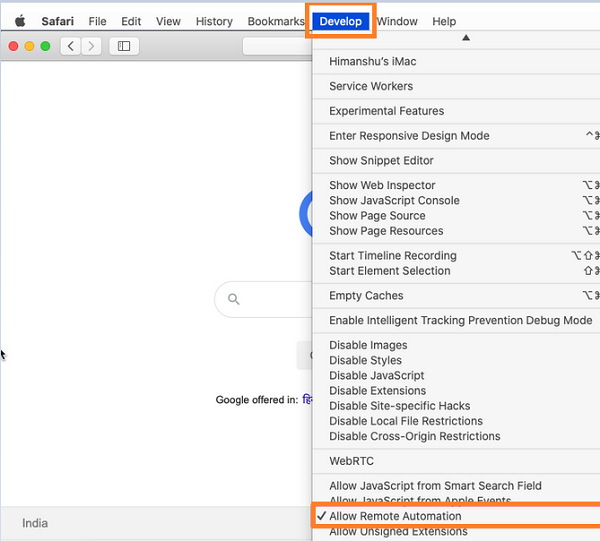The height and width of the screenshot is (541, 600).
Task: Select Show Web Inspector
Action: pos(457,185)
